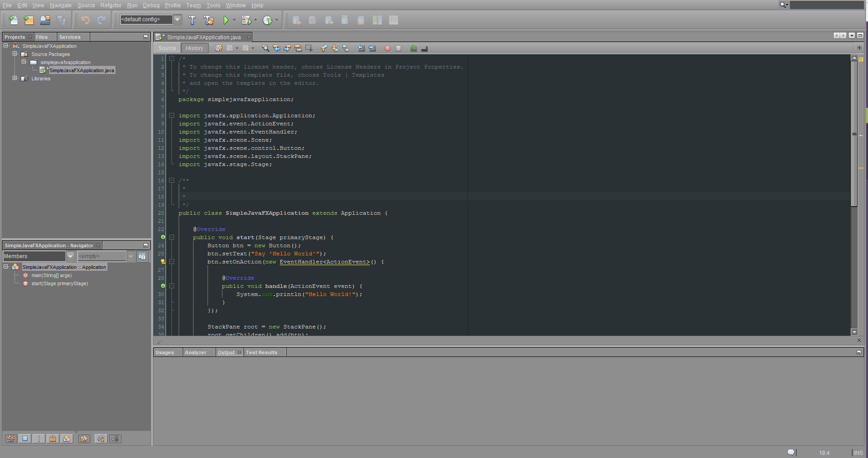Toggle Sort by Name in Navigator
The height and width of the screenshot is (458, 868).
[x=101, y=439]
